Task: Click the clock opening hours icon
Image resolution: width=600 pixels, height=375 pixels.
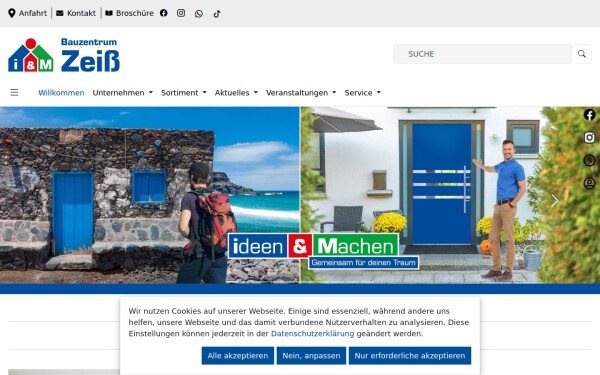Action: (589, 160)
